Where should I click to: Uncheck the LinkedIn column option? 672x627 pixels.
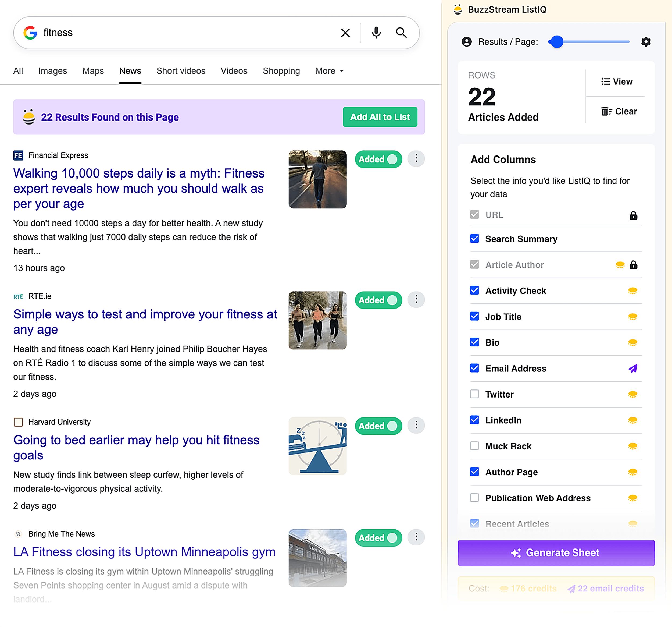[x=475, y=420]
